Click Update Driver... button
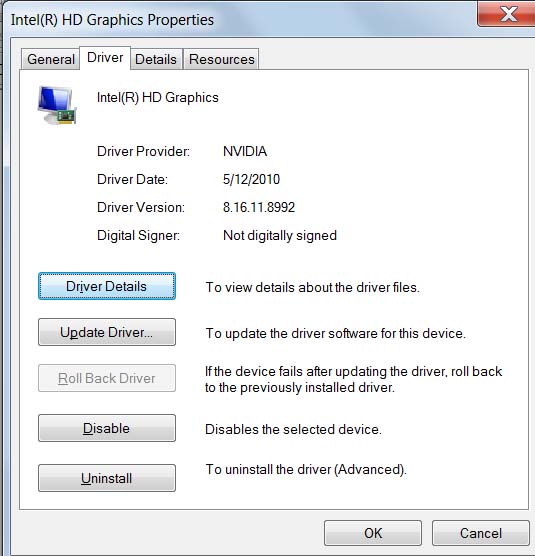The height and width of the screenshot is (556, 535). (107, 332)
